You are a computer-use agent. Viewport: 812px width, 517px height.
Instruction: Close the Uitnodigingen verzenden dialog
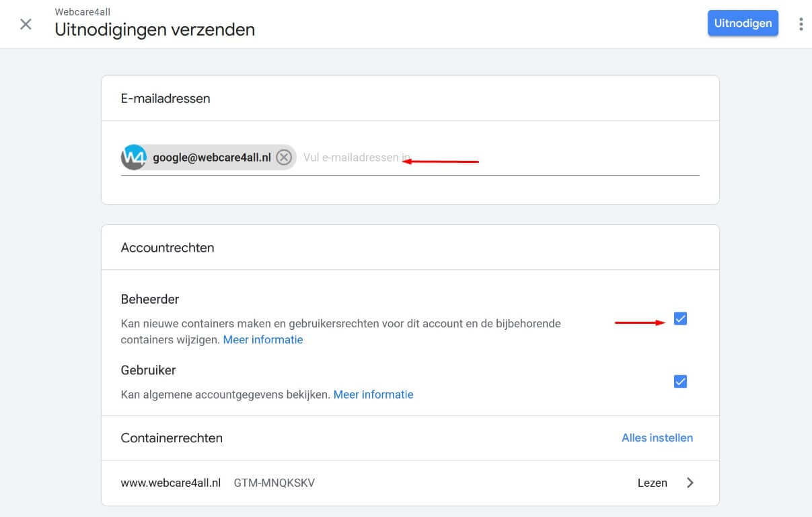26,24
